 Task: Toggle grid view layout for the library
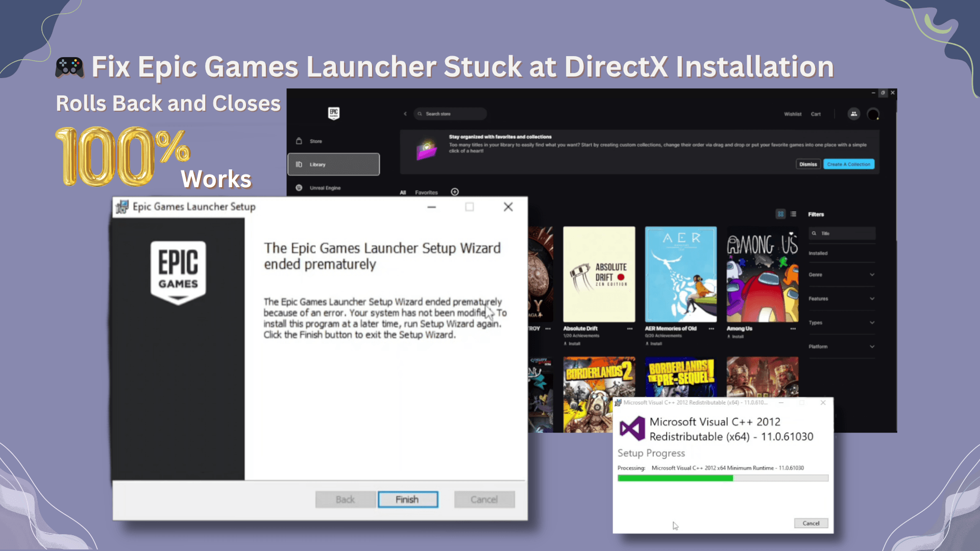780,214
